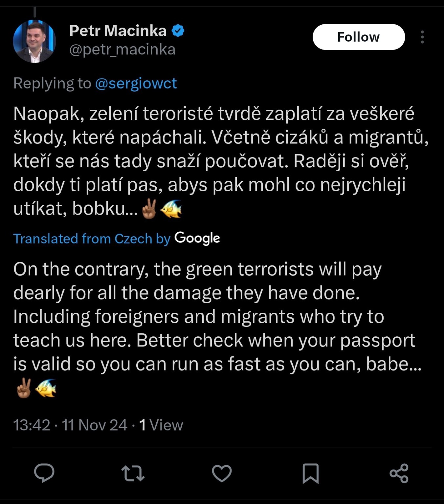Click the tweet timestamp 13:42
Viewport: 444px width, 504px height.
click(31, 425)
